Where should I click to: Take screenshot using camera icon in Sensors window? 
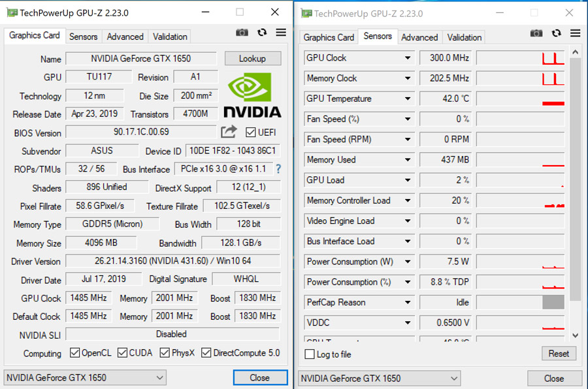coord(536,33)
